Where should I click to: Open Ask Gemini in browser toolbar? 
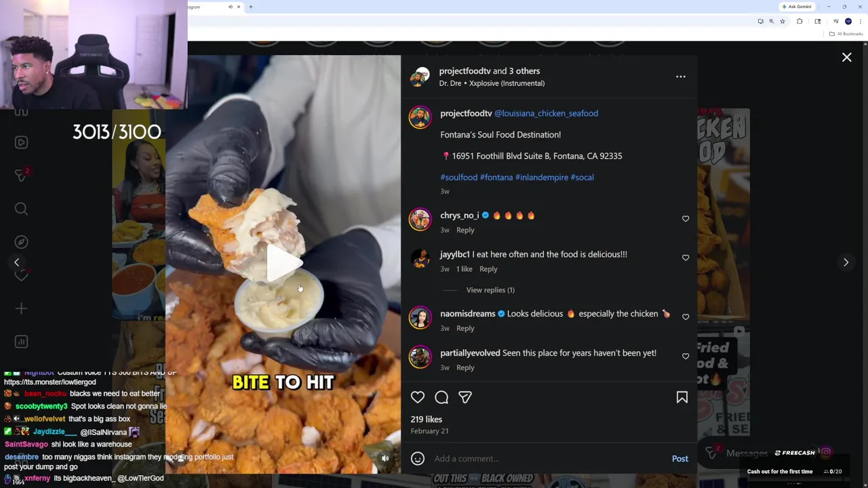pyautogui.click(x=797, y=7)
